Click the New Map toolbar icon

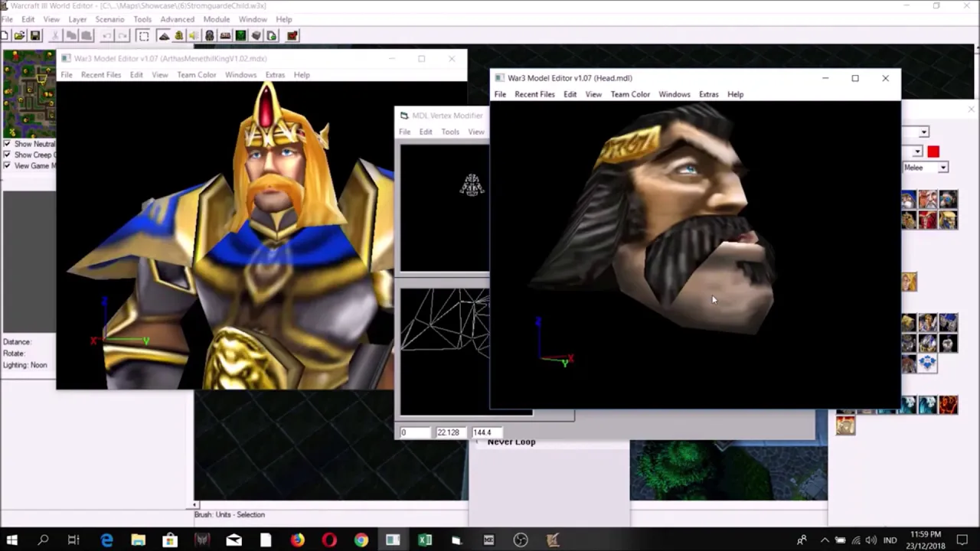pyautogui.click(x=5, y=35)
